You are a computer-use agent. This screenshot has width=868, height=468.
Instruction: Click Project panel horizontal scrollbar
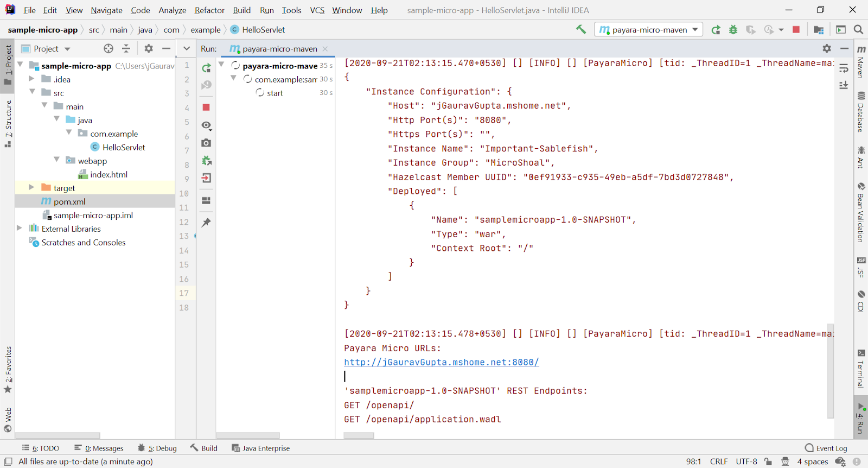click(x=58, y=435)
